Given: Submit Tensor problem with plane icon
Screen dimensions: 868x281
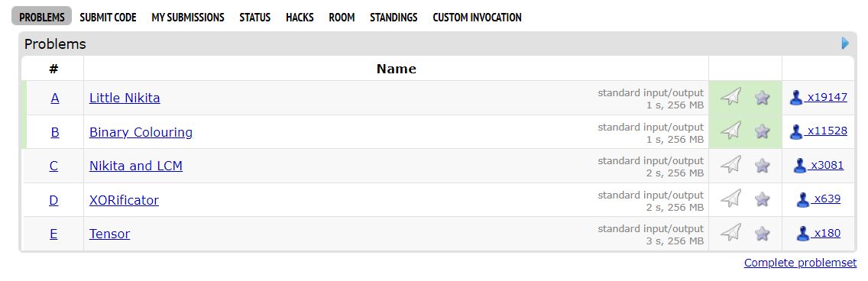Looking at the screenshot, I should (730, 233).
